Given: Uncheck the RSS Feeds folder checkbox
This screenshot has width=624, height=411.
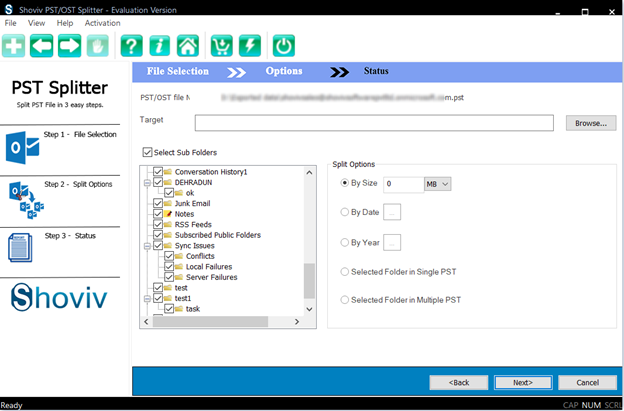Looking at the screenshot, I should [158, 224].
